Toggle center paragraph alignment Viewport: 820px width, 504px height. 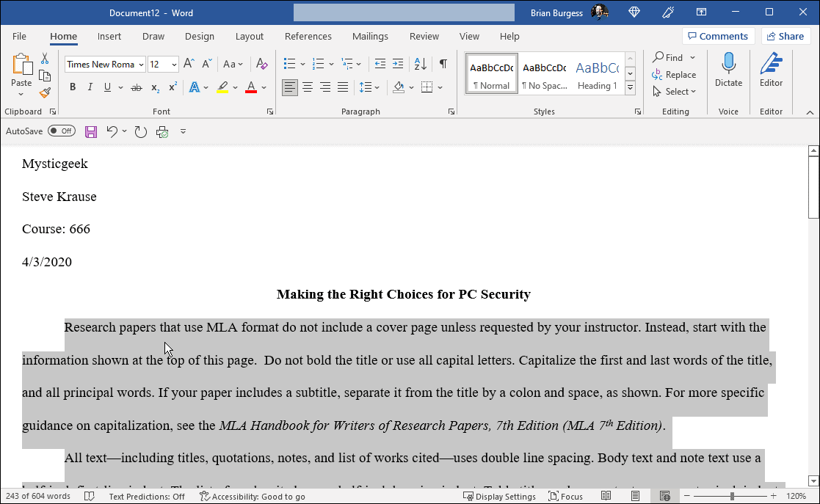[307, 87]
